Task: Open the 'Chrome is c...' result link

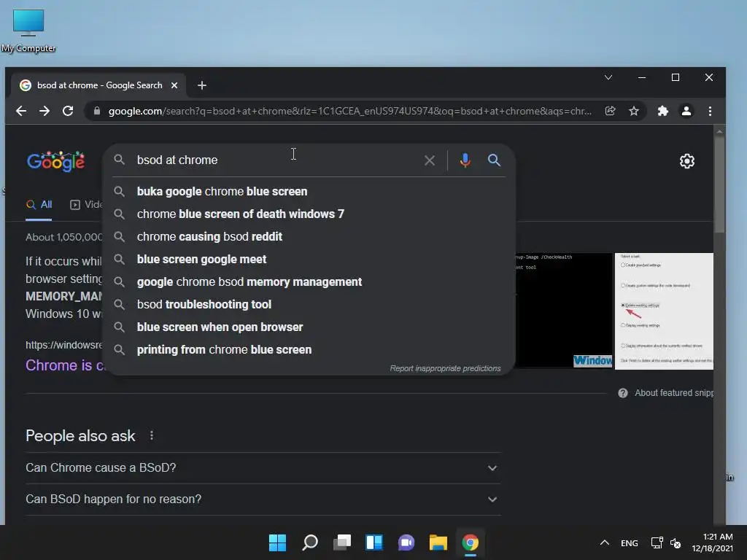Action: coord(65,365)
